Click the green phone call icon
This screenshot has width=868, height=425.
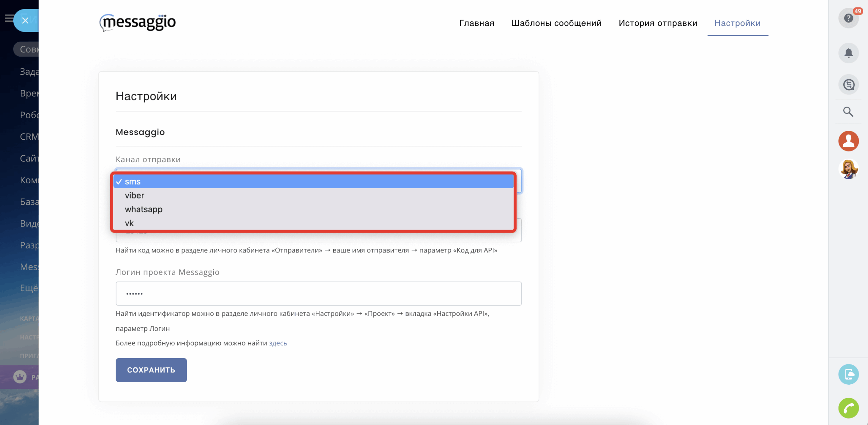pos(848,408)
